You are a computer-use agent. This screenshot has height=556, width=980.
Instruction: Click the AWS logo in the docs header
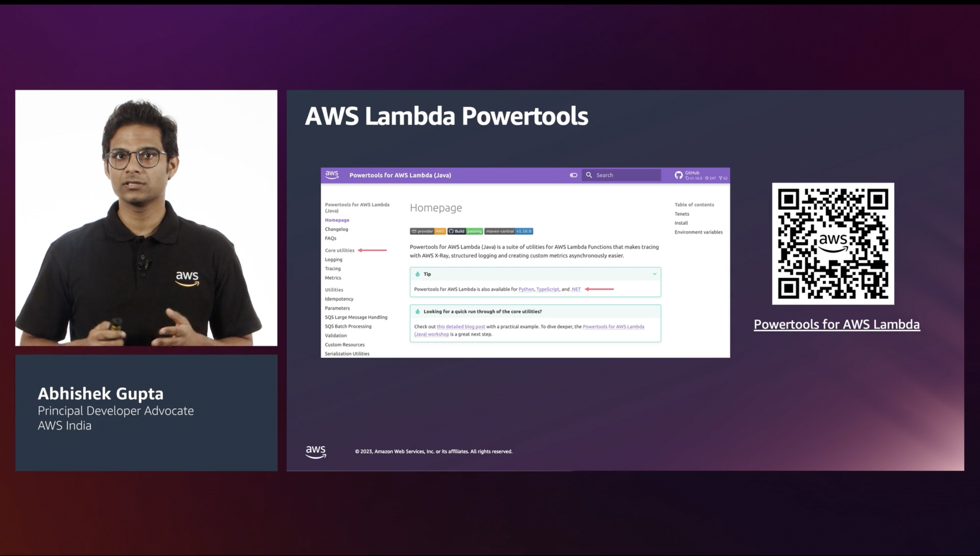click(332, 175)
